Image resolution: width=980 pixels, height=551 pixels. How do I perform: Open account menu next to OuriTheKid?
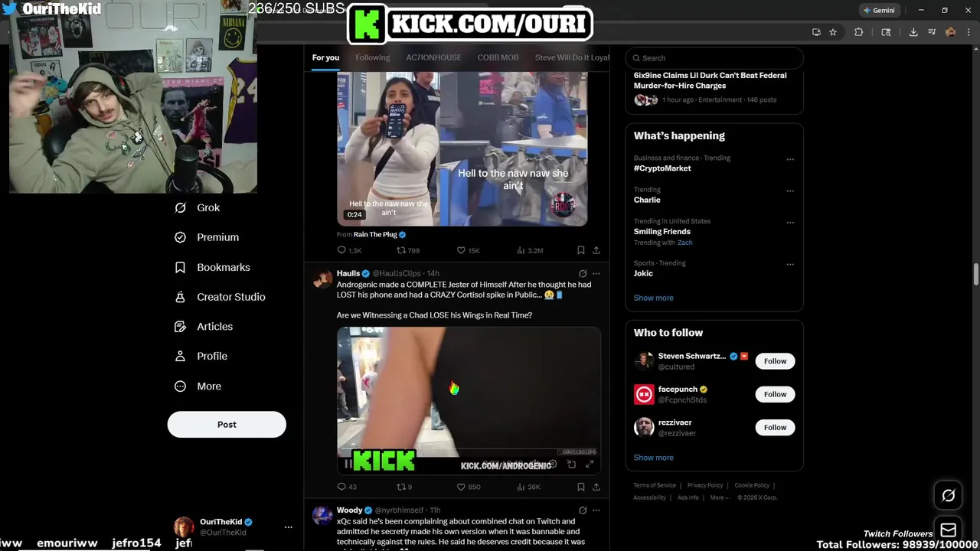(288, 527)
